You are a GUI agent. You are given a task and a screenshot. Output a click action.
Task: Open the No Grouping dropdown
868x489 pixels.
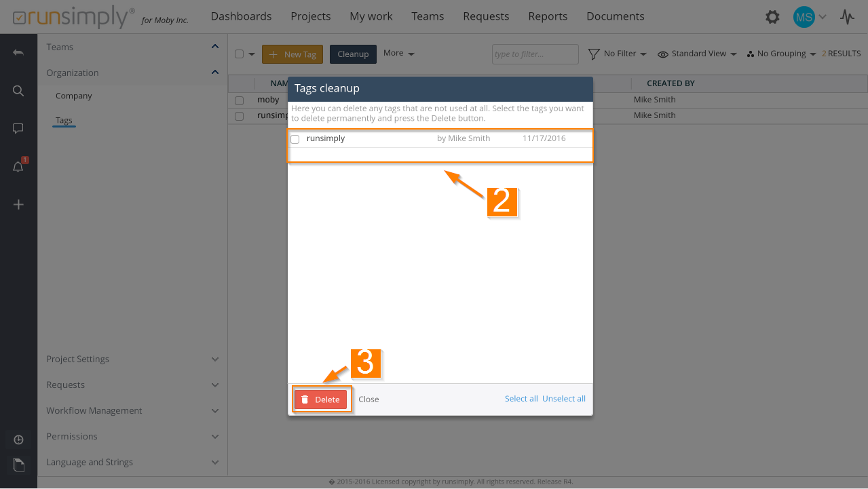(x=781, y=54)
